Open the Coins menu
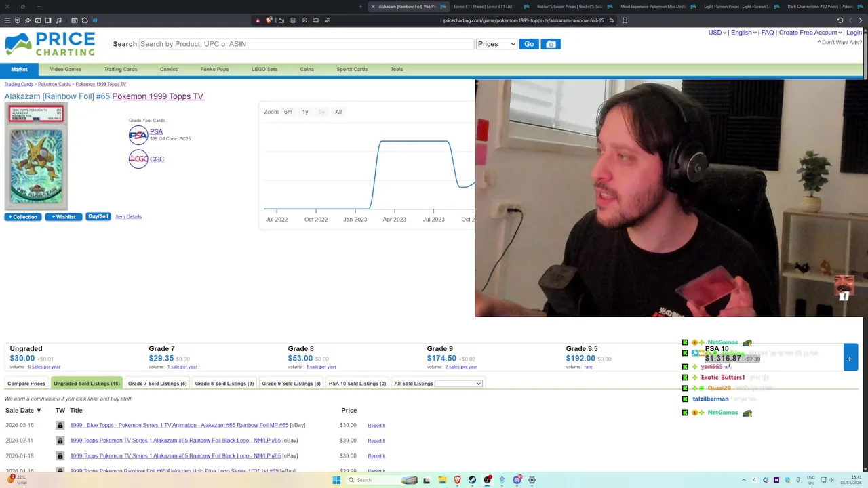868x488 pixels. [x=307, y=70]
